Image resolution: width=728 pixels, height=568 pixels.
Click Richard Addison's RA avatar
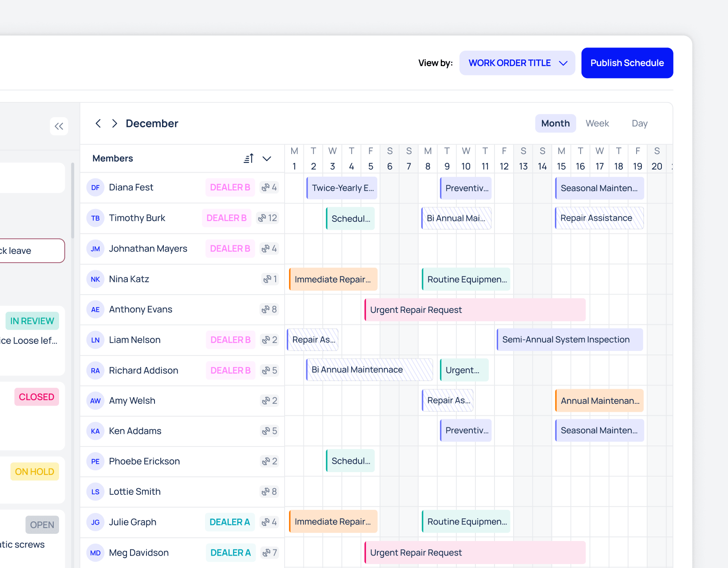click(95, 371)
